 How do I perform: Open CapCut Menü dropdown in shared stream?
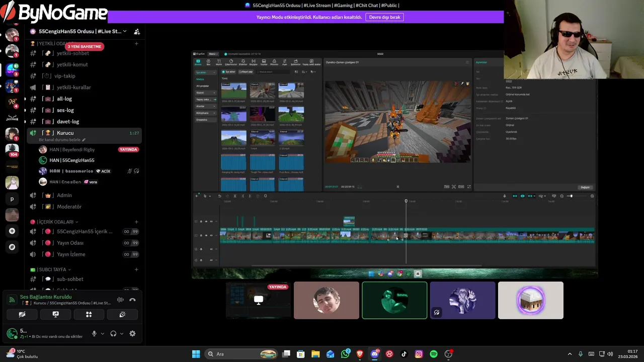213,54
